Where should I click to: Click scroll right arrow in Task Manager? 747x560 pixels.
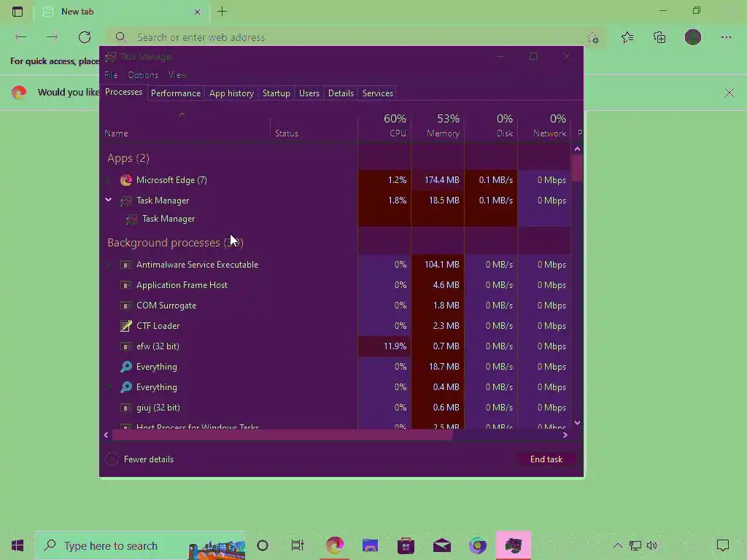565,435
